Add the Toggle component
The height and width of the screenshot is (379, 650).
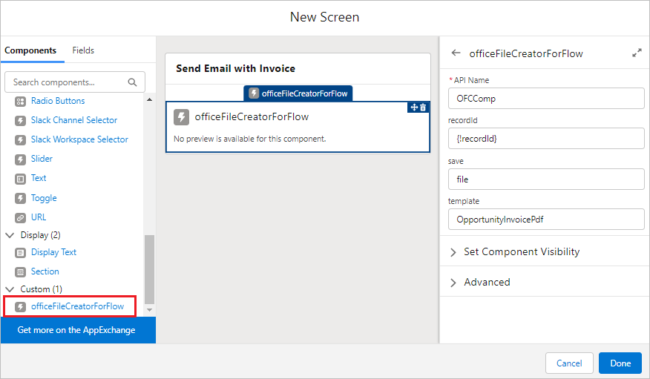click(x=44, y=198)
